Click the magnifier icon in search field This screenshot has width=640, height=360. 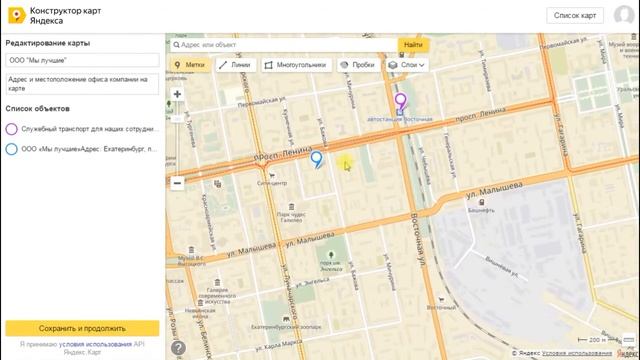pyautogui.click(x=176, y=45)
